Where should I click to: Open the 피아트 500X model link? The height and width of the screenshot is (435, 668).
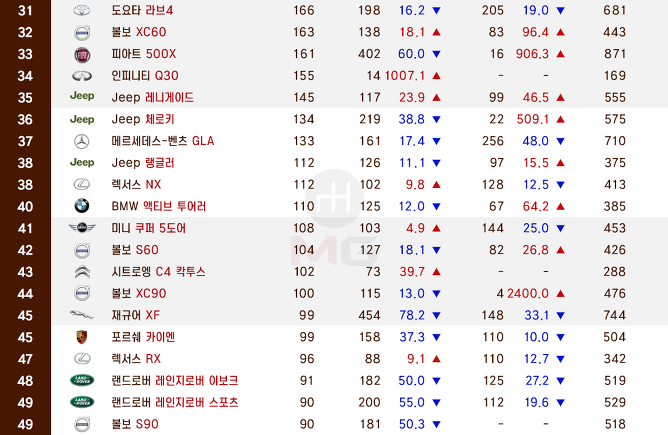click(x=144, y=54)
